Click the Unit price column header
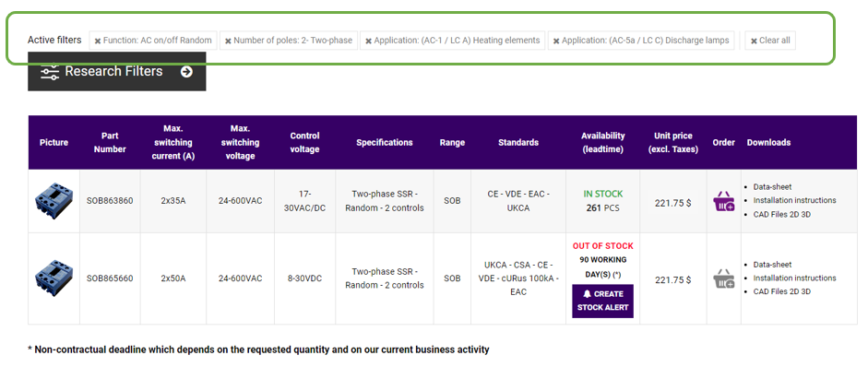 (x=673, y=142)
